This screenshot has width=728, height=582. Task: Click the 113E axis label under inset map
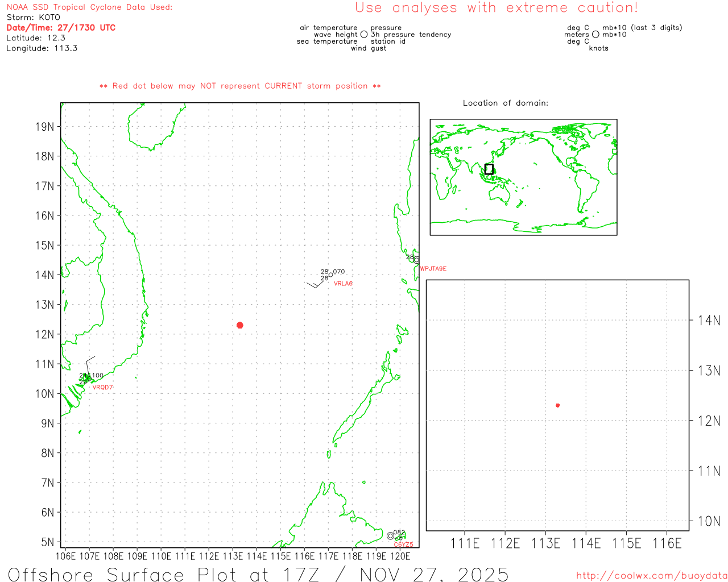point(545,543)
